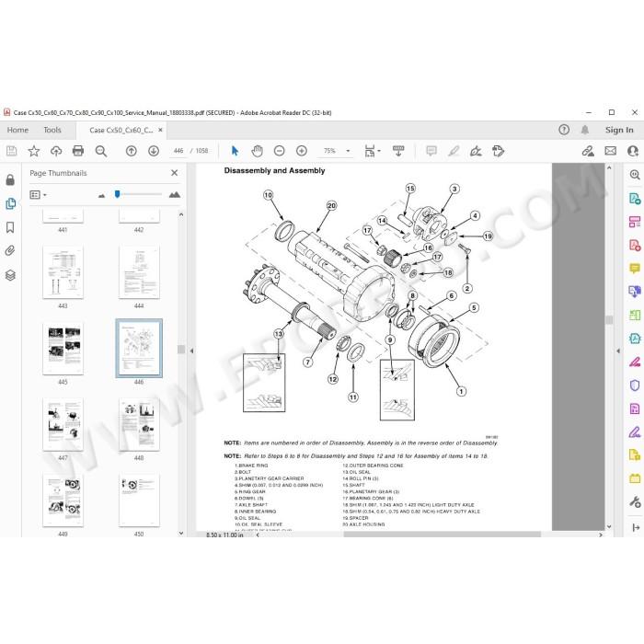The image size is (644, 644).
Task: Click the thumbnail size slider handle
Action: [x=118, y=194]
